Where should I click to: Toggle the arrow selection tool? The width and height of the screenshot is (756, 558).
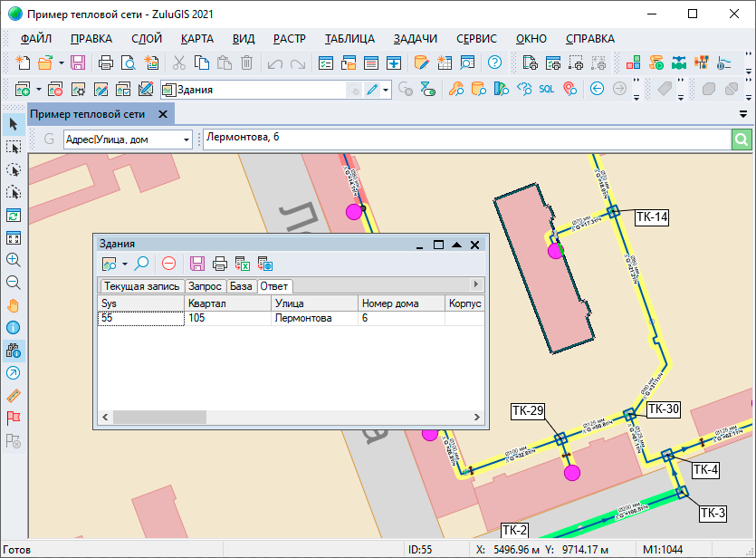[14, 123]
